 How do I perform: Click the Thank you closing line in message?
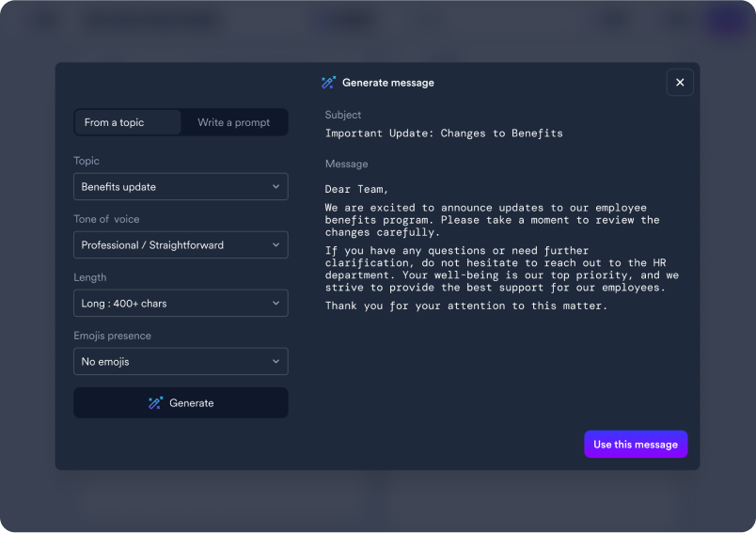[x=466, y=306]
